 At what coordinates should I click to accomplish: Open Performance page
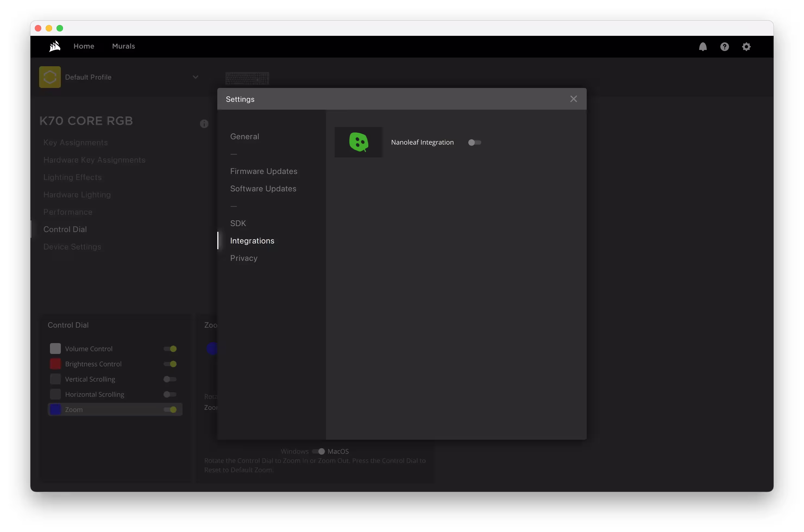pyautogui.click(x=68, y=212)
